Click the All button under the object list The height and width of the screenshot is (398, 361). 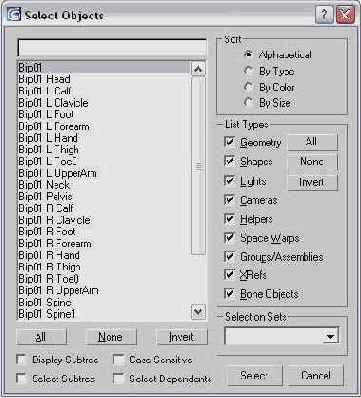point(41,337)
